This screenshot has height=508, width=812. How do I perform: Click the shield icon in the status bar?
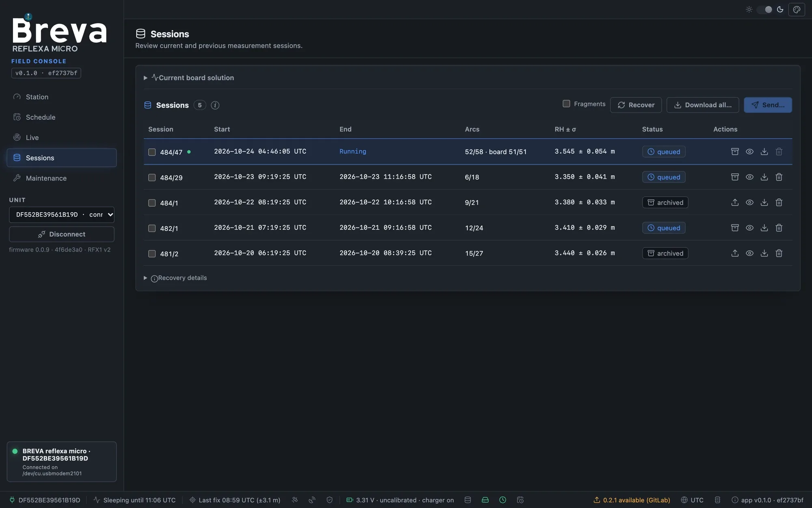pyautogui.click(x=329, y=500)
